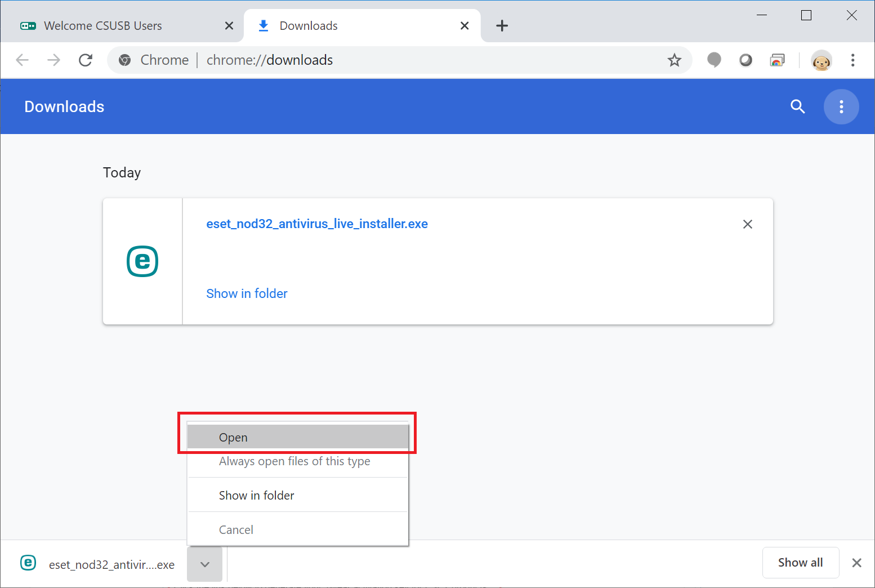The width and height of the screenshot is (875, 588).
Task: Open the user profile avatar
Action: point(822,60)
